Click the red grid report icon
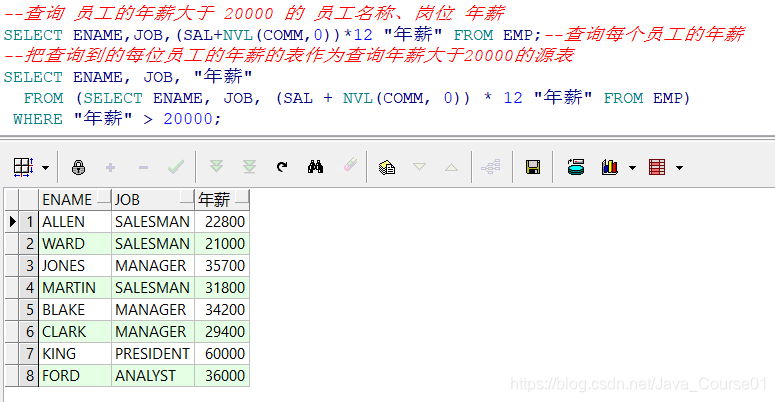Viewport: 775px width, 402px height. 657,168
